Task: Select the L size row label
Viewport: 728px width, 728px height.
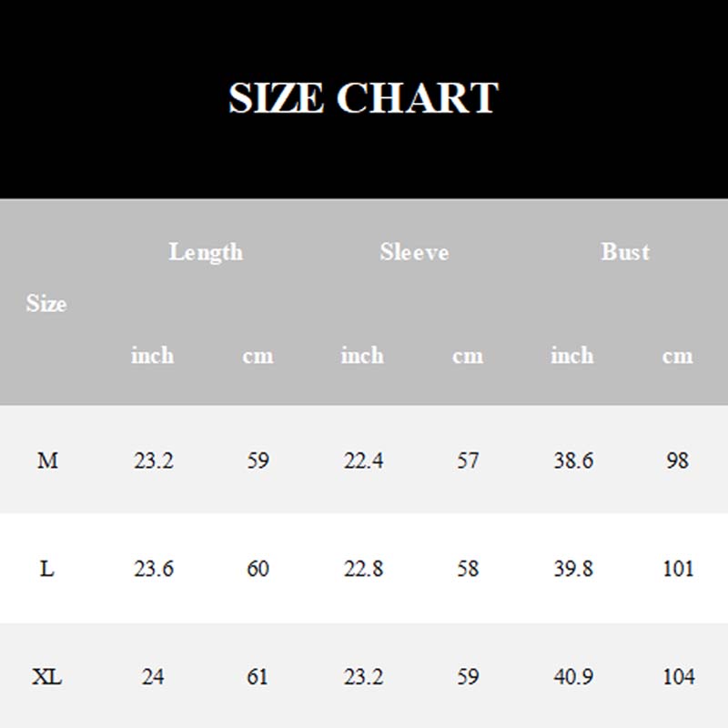Action: [47, 569]
